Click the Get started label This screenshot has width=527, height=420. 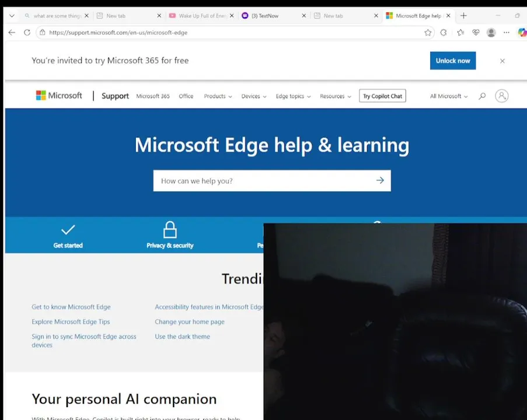[x=68, y=245]
